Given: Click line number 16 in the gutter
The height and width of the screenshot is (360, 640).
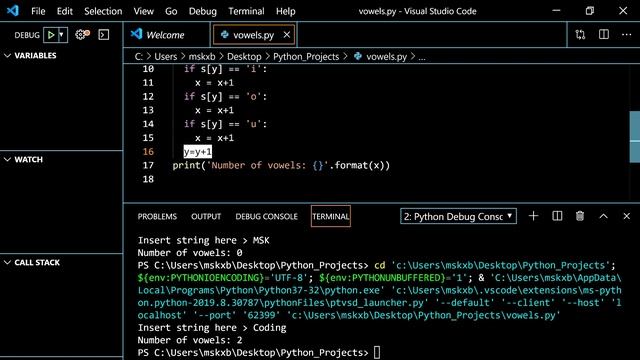Looking at the screenshot, I should pyautogui.click(x=148, y=152).
